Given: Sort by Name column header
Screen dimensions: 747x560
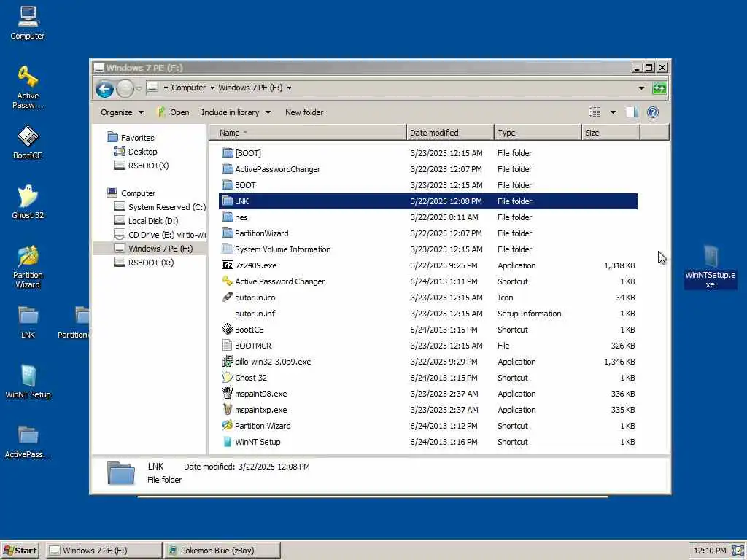Looking at the screenshot, I should (308, 133).
